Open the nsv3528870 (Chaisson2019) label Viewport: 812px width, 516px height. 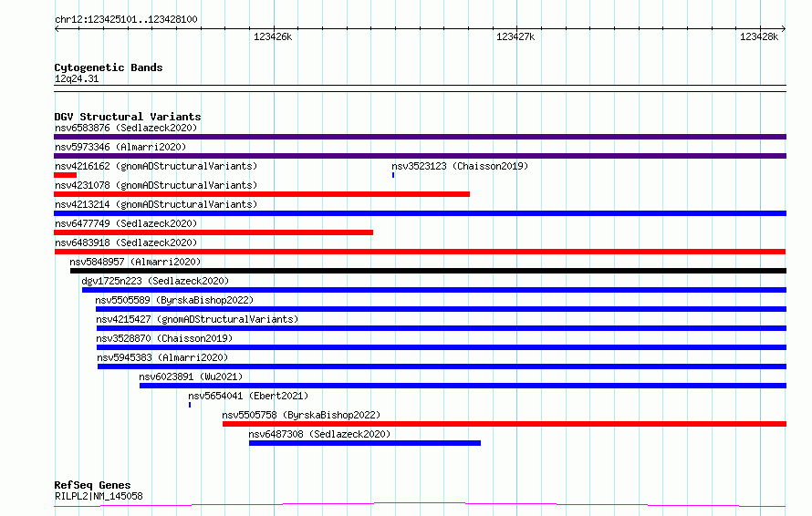tap(164, 338)
